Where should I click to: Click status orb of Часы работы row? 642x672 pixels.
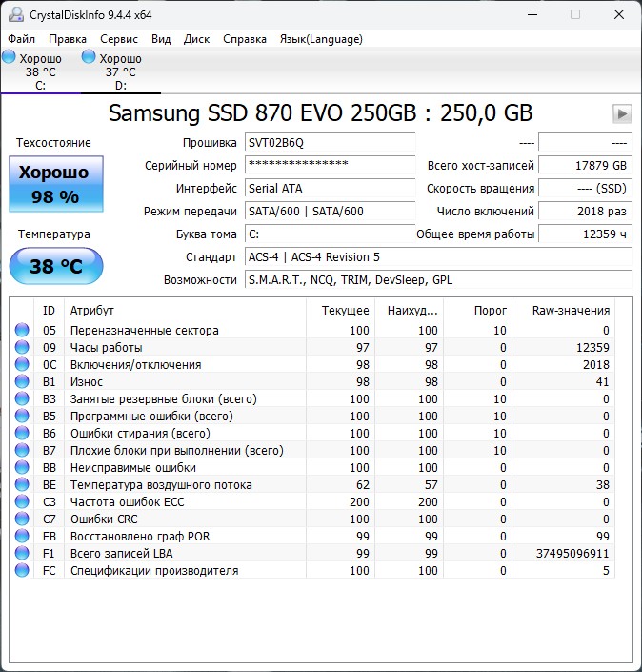(22, 347)
